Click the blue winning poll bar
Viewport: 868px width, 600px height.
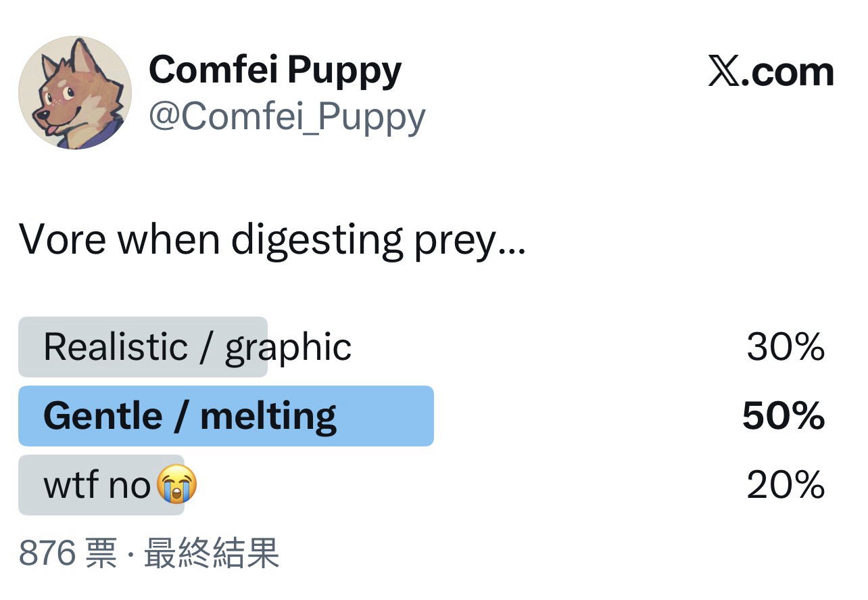point(385,416)
